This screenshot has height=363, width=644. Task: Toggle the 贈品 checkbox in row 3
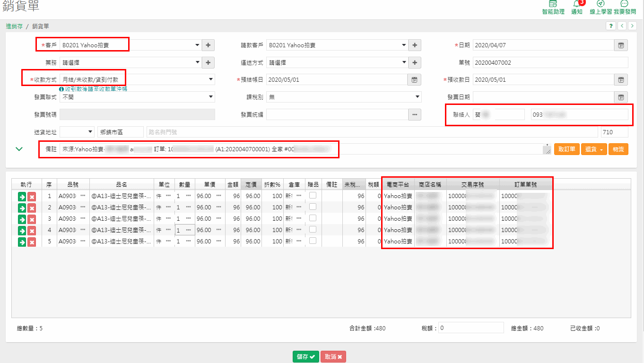(x=313, y=218)
